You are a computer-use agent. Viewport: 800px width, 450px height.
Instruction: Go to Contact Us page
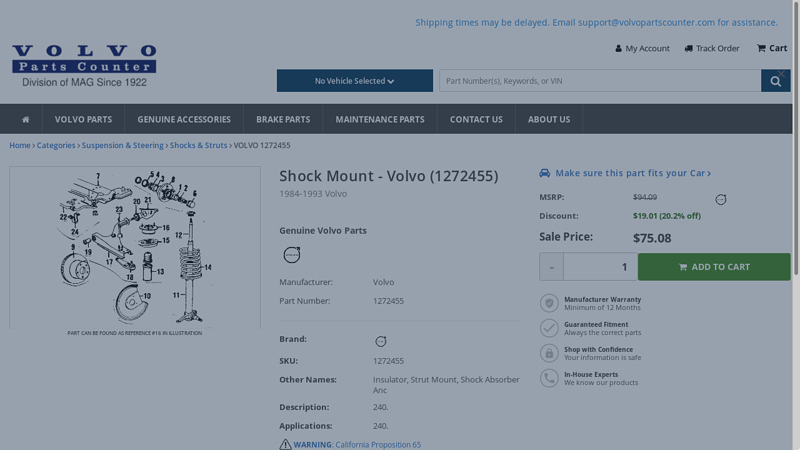click(476, 119)
